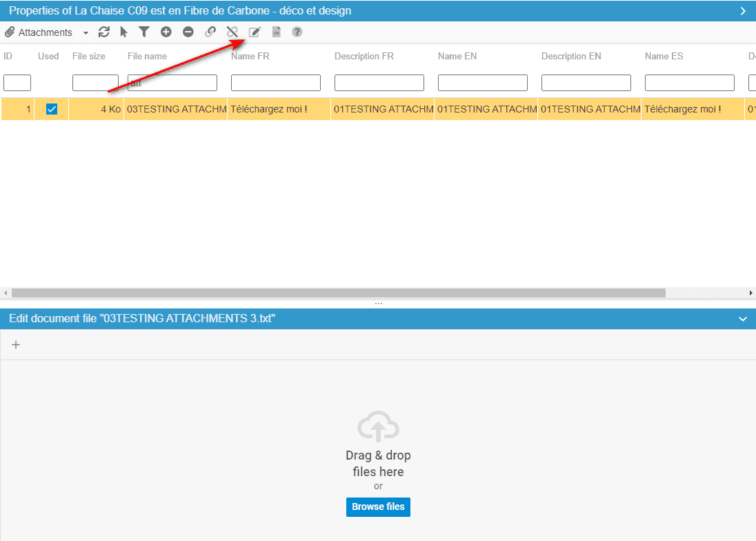Click the broken-link unlink icon
756x541 pixels.
tap(232, 32)
